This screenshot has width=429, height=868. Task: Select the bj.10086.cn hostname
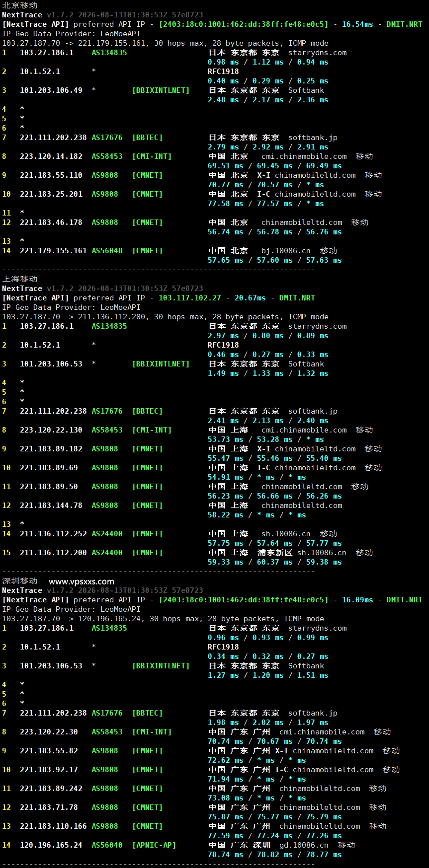[x=286, y=251]
